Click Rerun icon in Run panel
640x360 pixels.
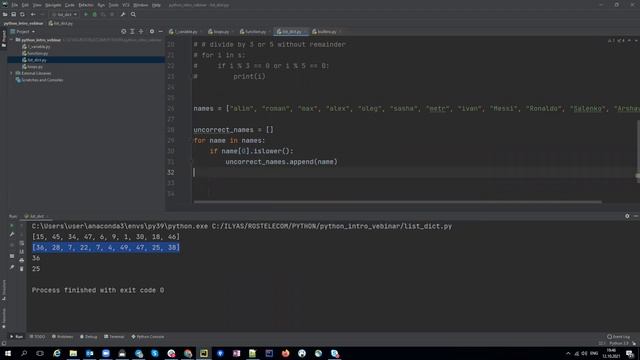coord(12,225)
